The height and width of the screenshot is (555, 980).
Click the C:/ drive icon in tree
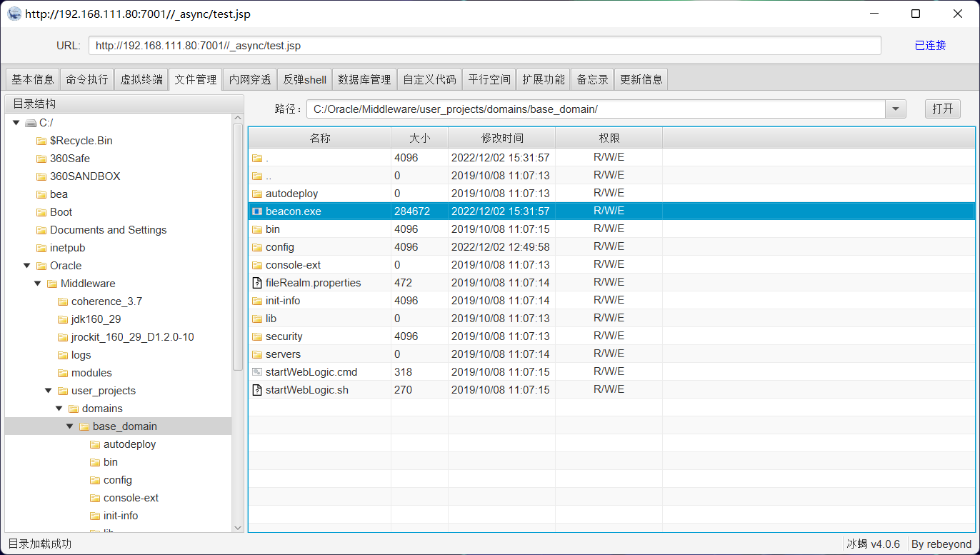tap(31, 123)
